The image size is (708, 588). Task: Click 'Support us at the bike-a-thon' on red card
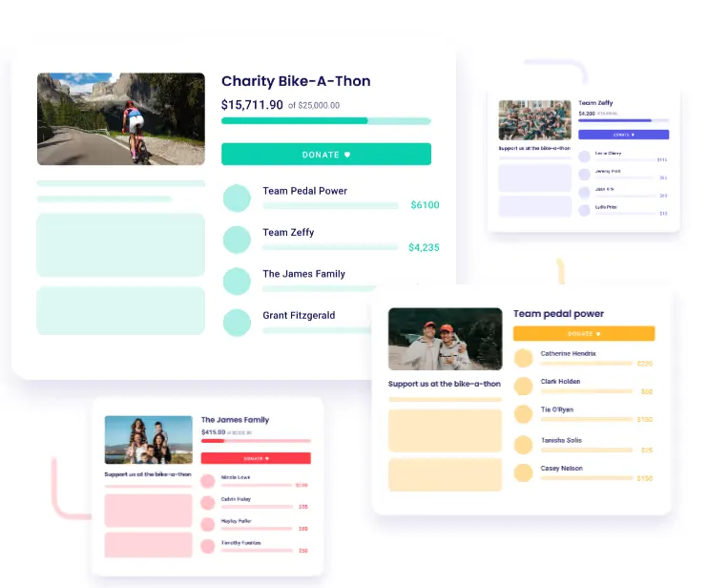(148, 474)
